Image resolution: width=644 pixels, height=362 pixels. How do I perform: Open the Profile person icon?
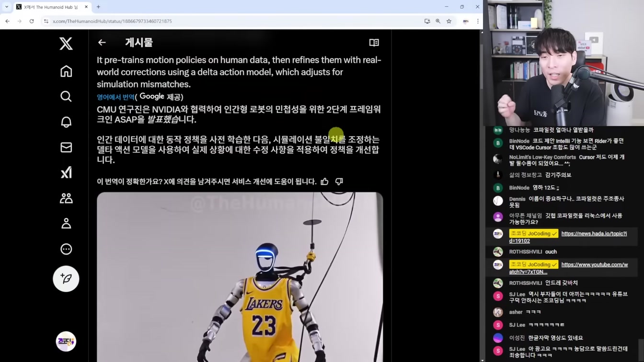pos(66,224)
